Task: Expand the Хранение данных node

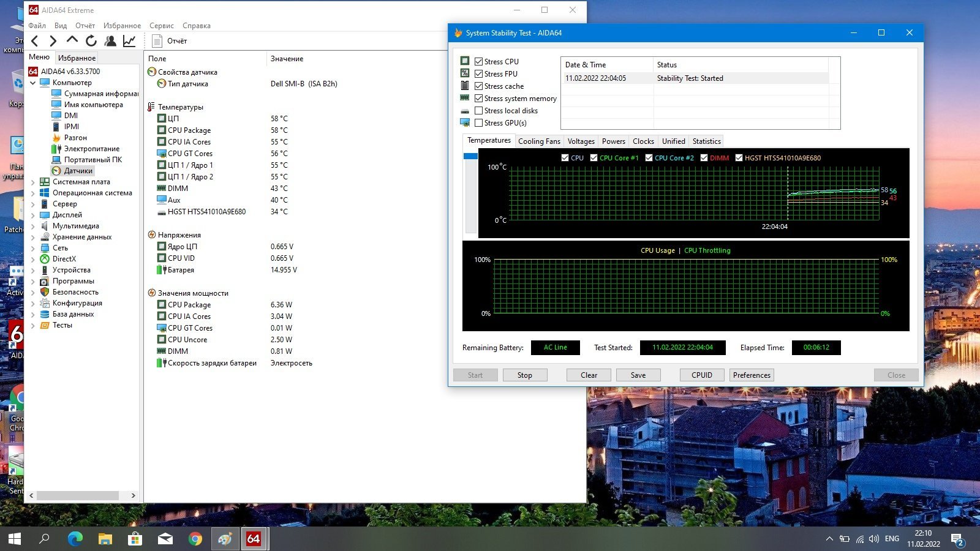Action: [33, 237]
